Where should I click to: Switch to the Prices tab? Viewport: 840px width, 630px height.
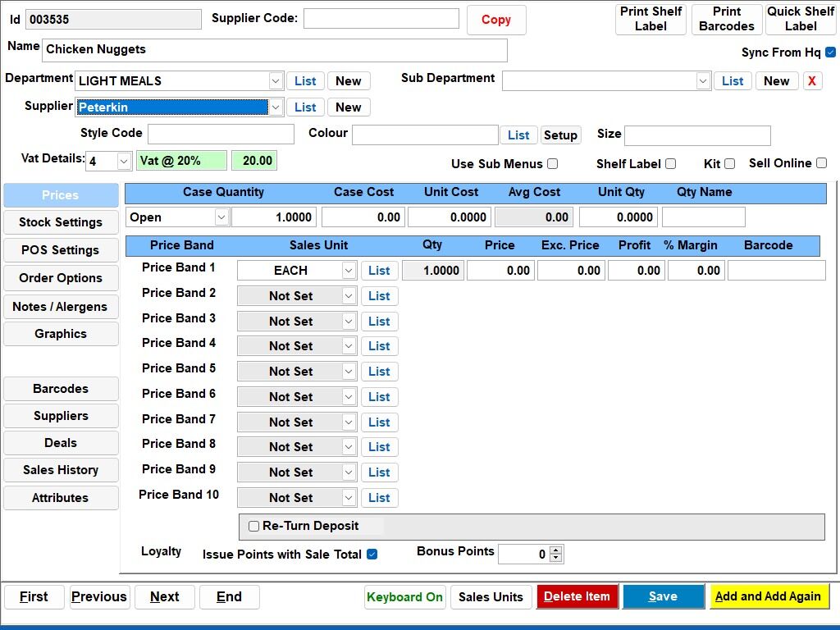pyautogui.click(x=61, y=195)
